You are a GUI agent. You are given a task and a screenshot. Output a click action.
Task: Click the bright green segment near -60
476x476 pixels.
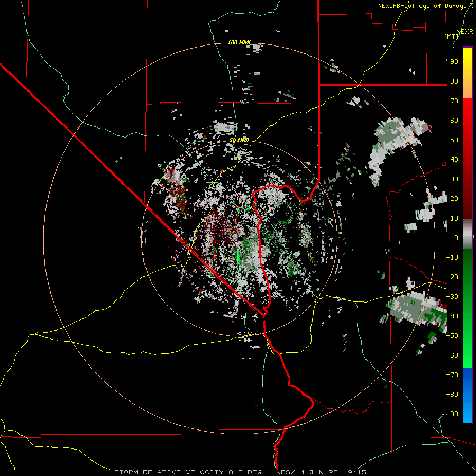click(467, 355)
